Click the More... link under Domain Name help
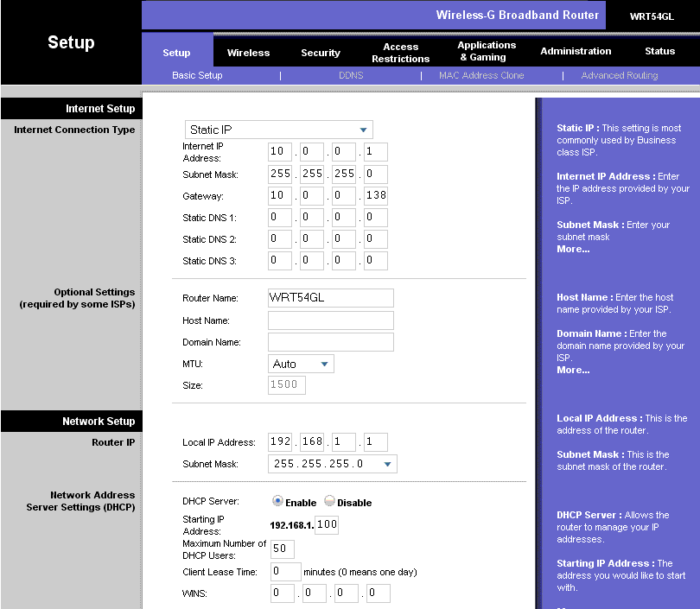Viewport: 700px width, 609px height. (573, 371)
